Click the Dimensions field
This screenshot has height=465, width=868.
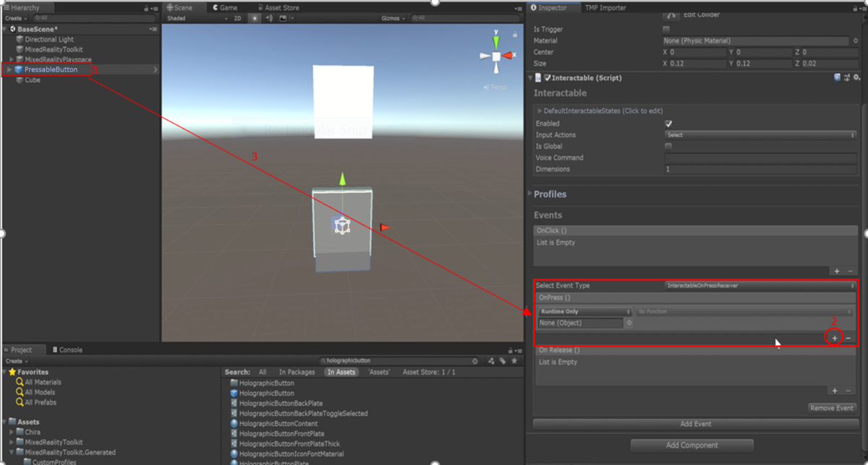(760, 169)
